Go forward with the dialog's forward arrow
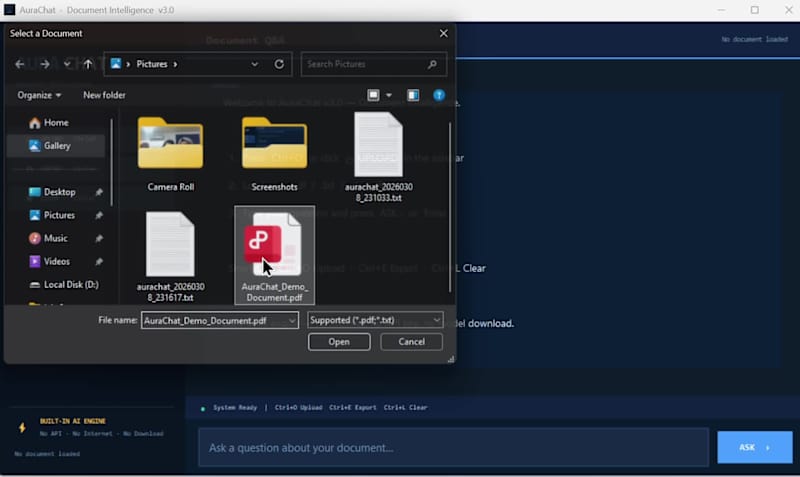The height and width of the screenshot is (477, 800). 45,64
